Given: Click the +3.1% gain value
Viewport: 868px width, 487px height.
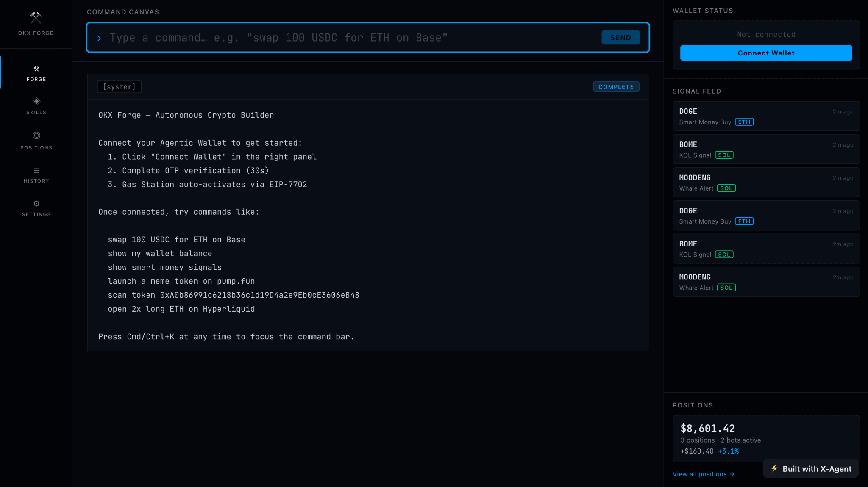Looking at the screenshot, I should 729,451.
